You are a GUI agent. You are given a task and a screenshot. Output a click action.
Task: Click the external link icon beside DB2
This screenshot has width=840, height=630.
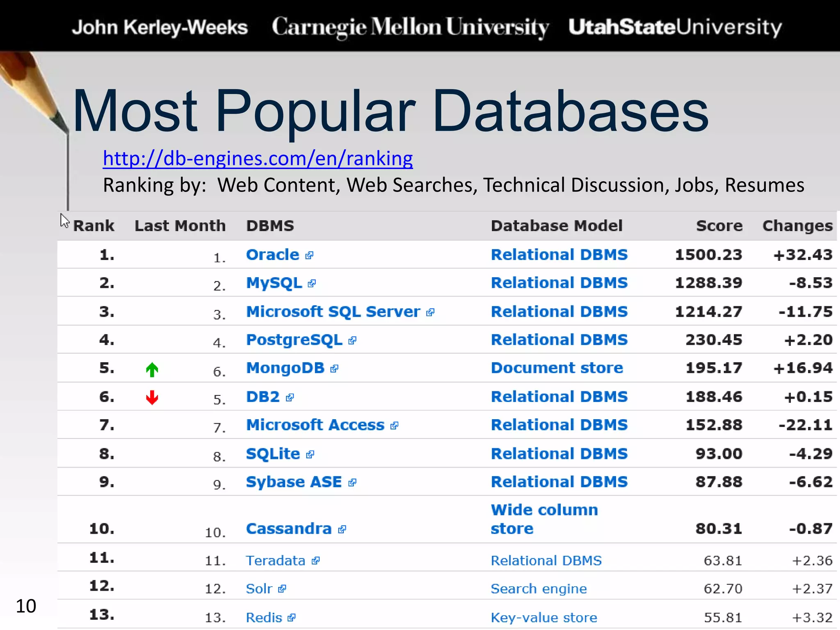point(290,397)
